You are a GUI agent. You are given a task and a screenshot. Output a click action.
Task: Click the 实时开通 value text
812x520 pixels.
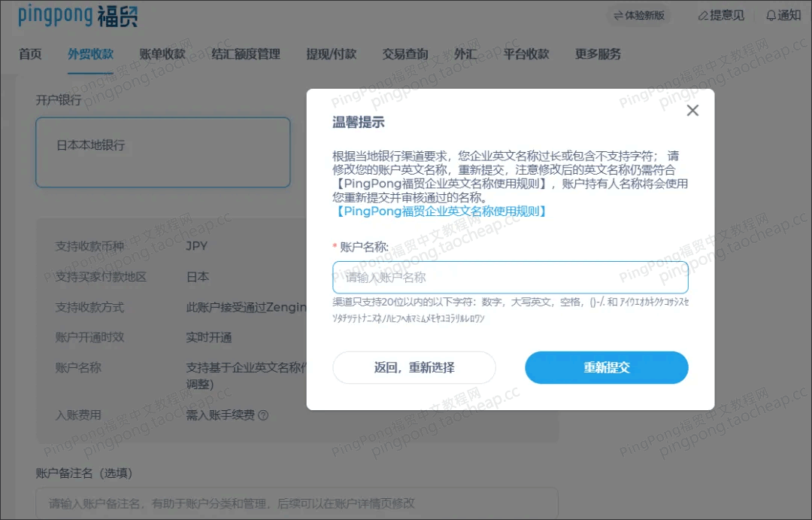click(x=209, y=337)
